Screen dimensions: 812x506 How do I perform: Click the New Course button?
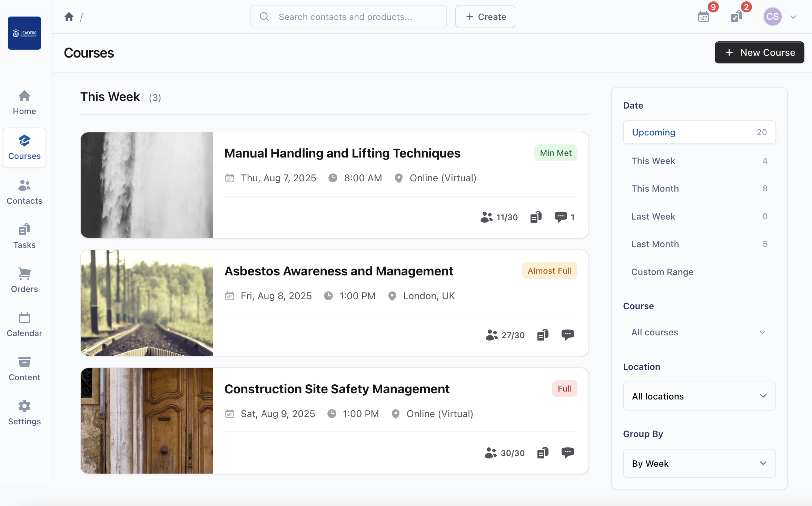(x=759, y=52)
